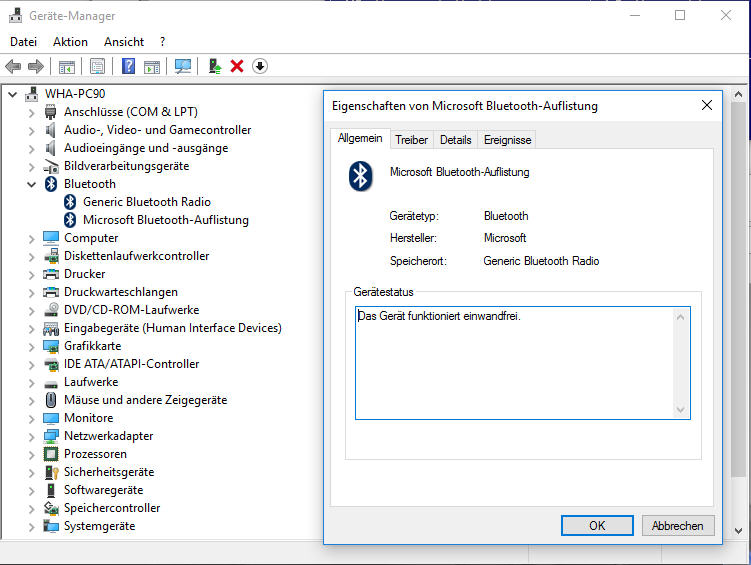Screen dimensions: 751x565
Task: Click the Drucker printer icon
Action: tap(51, 274)
